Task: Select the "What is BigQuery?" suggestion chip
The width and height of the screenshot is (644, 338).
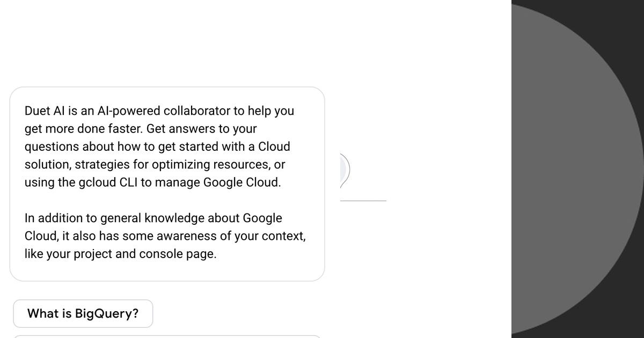Action: click(83, 313)
